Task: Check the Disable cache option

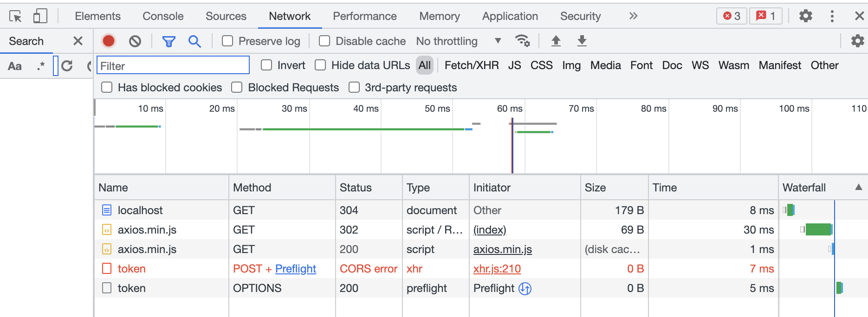Action: click(x=324, y=41)
